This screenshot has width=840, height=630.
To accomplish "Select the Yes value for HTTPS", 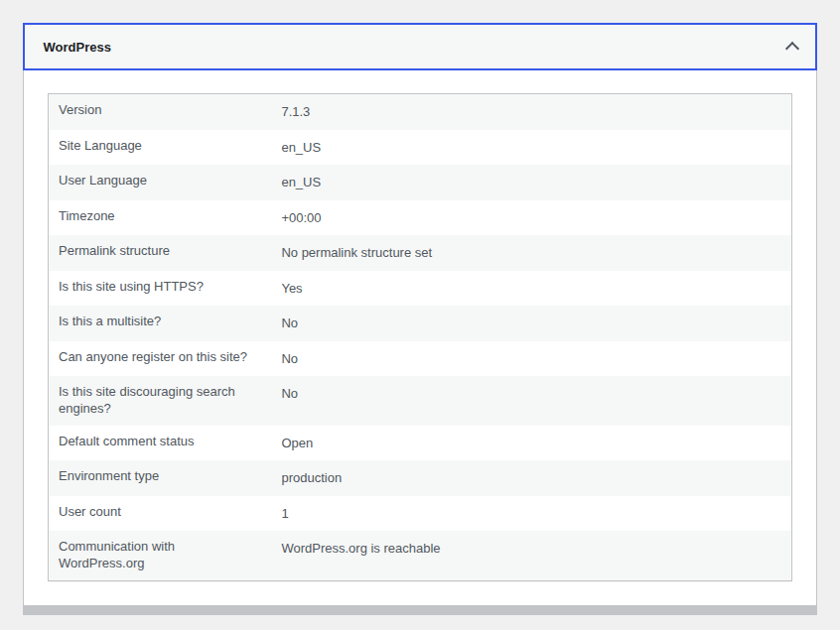I will 292,289.
